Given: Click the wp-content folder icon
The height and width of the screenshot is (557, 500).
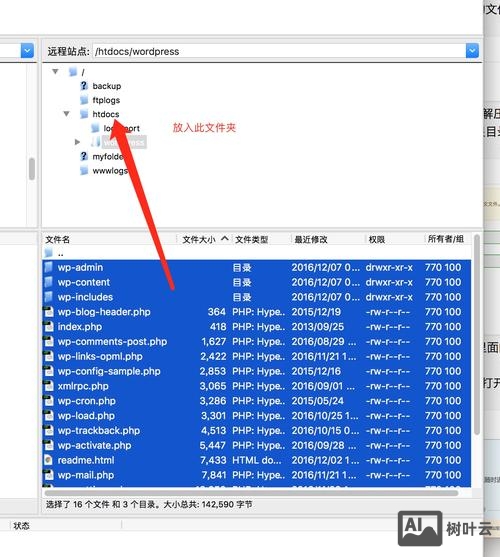Looking at the screenshot, I should pyautogui.click(x=49, y=282).
